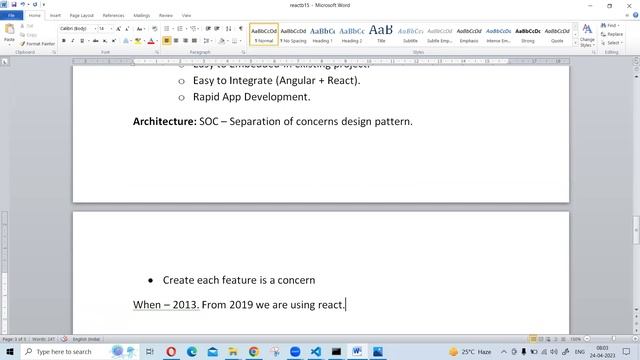Apply the Quote style
640x360 pixels.
(557, 34)
